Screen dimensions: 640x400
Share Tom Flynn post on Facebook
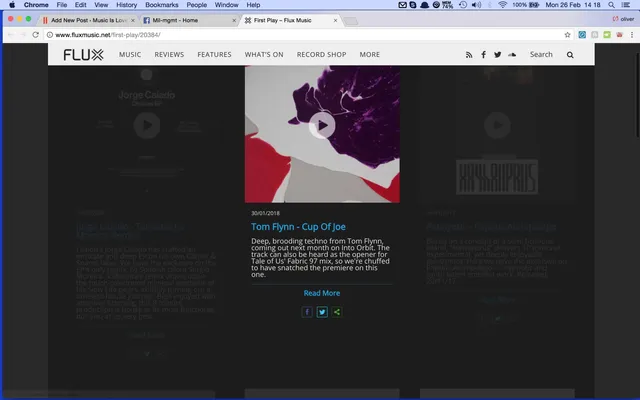pyautogui.click(x=307, y=312)
